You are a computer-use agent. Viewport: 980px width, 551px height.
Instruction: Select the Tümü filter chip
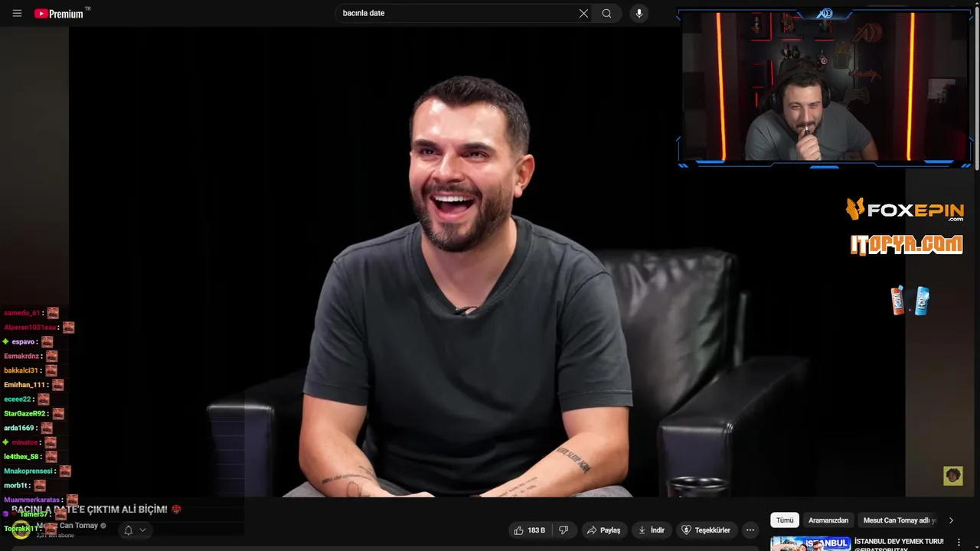click(x=785, y=520)
